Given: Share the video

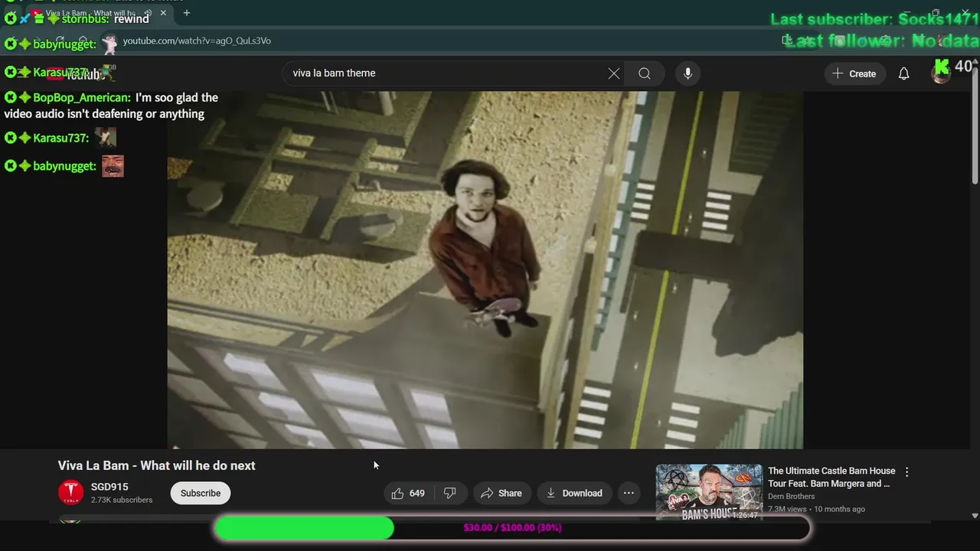Looking at the screenshot, I should click(x=501, y=493).
